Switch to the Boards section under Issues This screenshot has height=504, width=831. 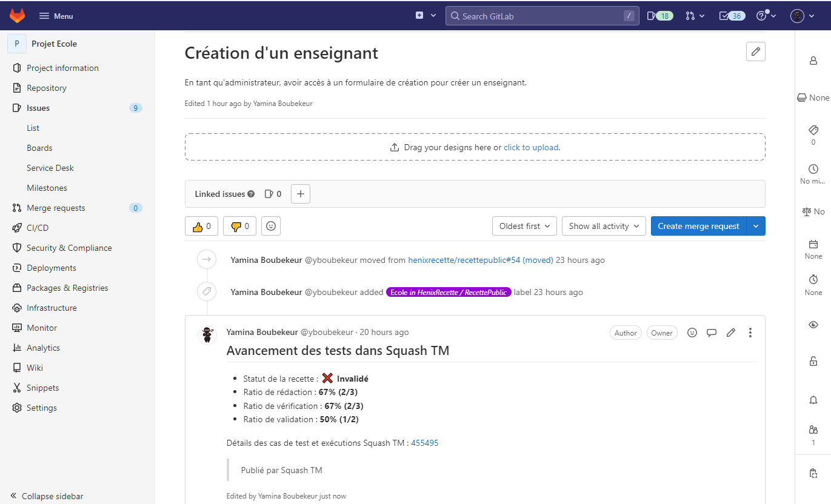point(39,147)
